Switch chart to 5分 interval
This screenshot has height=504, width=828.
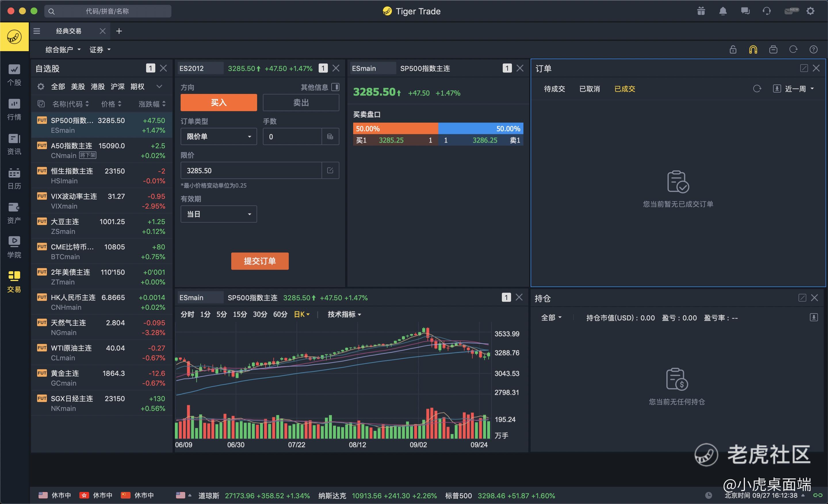tap(221, 315)
